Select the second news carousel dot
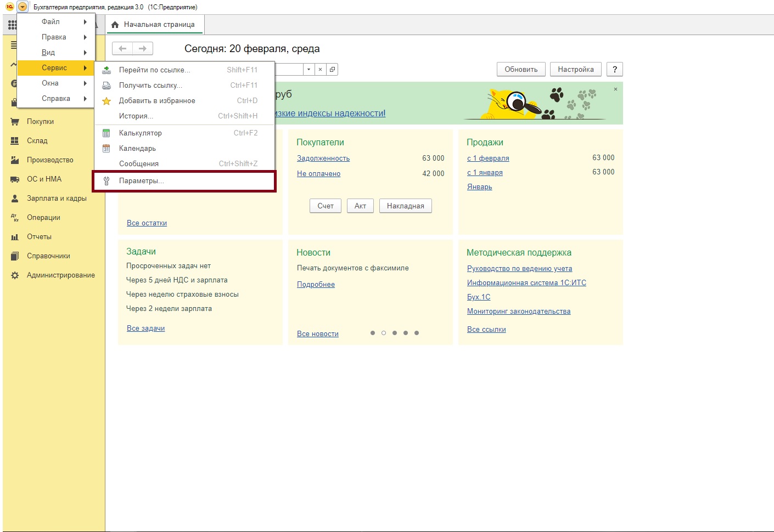Image resolution: width=774 pixels, height=532 pixels. point(384,333)
